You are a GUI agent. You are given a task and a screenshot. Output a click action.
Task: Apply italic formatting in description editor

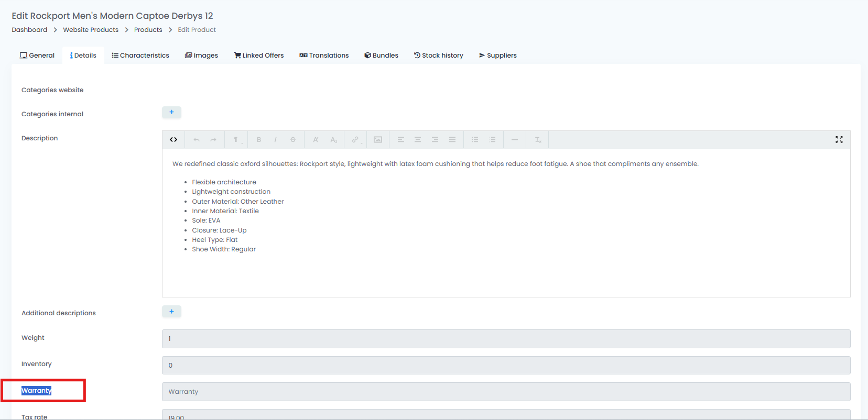(276, 140)
